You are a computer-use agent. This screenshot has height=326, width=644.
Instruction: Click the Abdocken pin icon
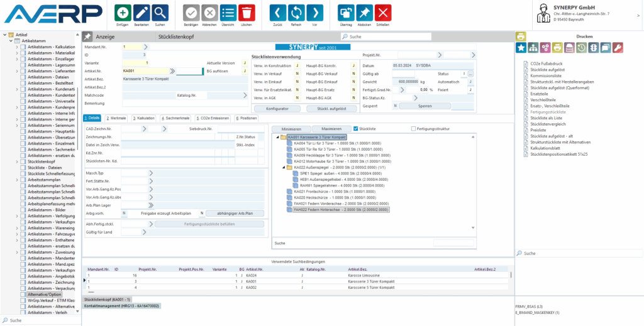[x=364, y=12]
